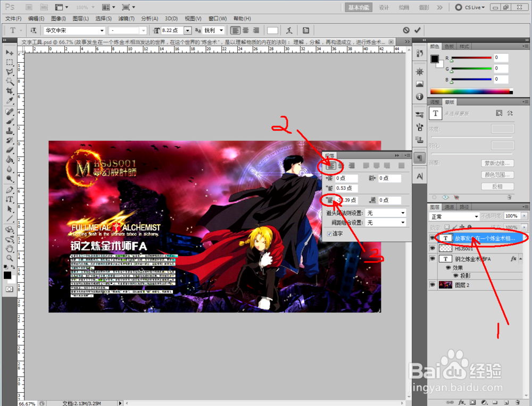
Task: Launch Bridge from application bar
Action: pos(29,7)
